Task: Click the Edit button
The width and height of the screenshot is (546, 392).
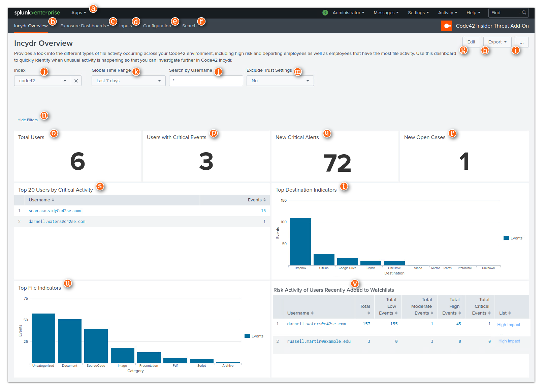Action: pos(471,42)
